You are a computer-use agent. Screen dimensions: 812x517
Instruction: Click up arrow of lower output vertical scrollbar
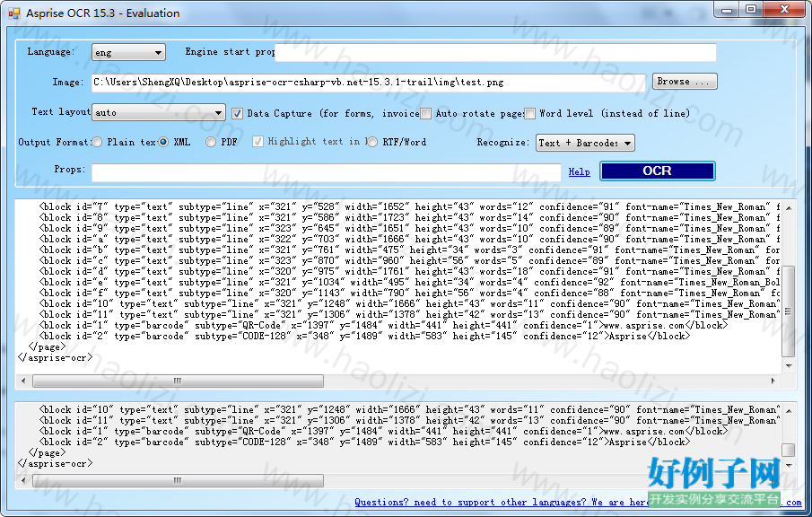pyautogui.click(x=788, y=411)
